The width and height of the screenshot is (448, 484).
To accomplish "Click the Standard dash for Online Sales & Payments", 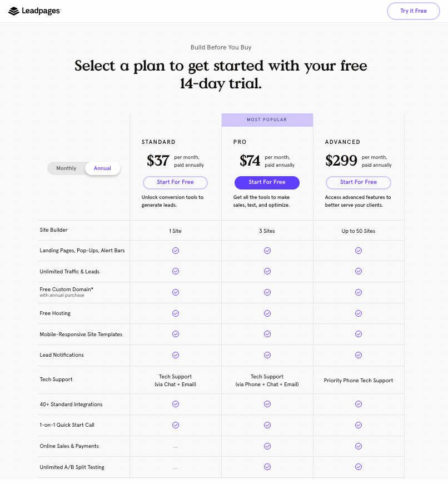I will [x=175, y=447].
